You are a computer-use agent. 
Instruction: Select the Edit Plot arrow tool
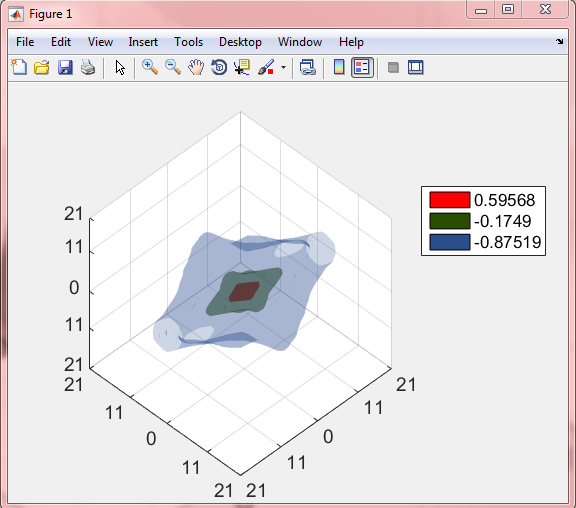pos(120,68)
